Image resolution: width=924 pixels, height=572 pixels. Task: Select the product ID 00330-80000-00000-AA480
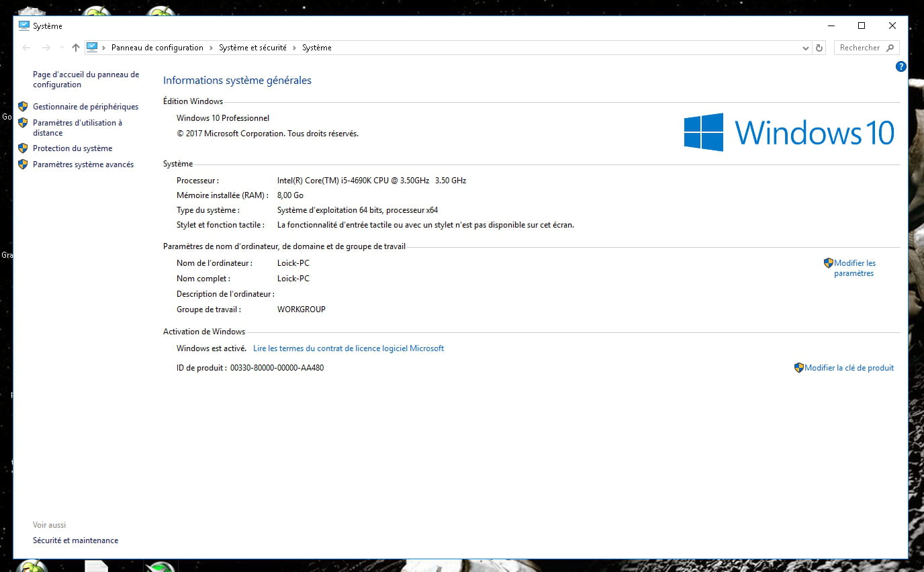[x=277, y=368]
